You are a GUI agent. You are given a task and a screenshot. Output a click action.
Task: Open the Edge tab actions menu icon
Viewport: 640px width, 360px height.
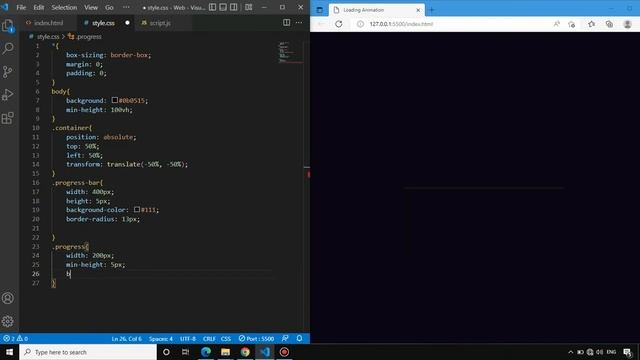tap(320, 10)
